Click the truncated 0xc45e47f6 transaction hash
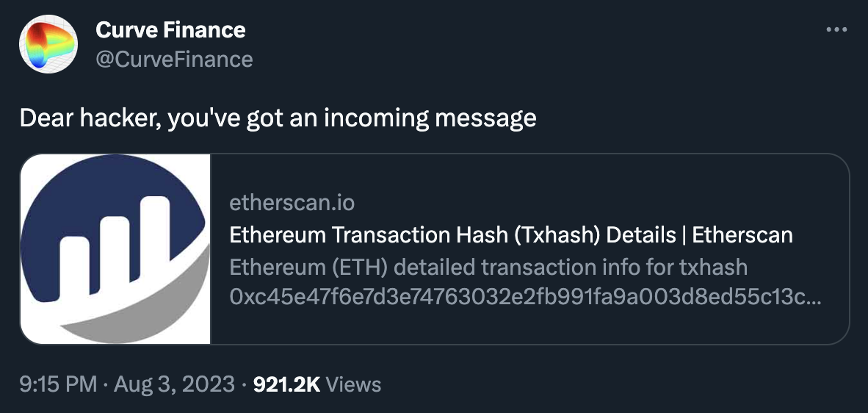 525,299
